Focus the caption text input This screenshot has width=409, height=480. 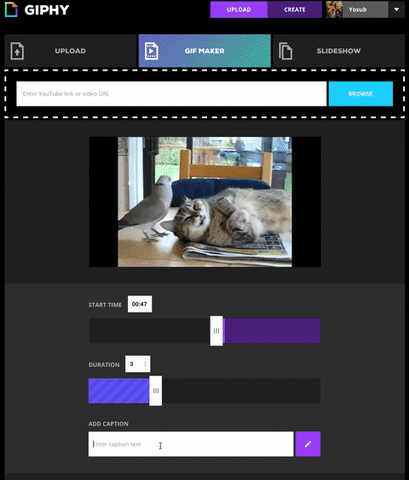[x=191, y=444]
